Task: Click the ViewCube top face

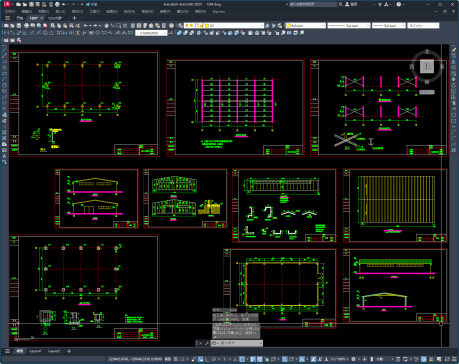Action: [427, 66]
